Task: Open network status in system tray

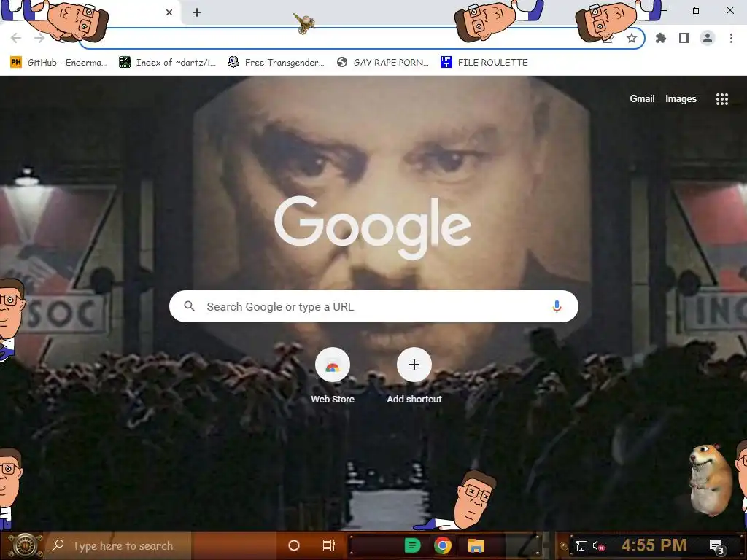Action: pyautogui.click(x=581, y=545)
